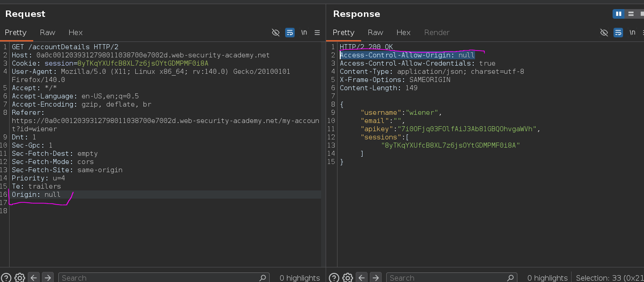
Task: Toggle word wrap in Request panel
Action: [x=290, y=32]
